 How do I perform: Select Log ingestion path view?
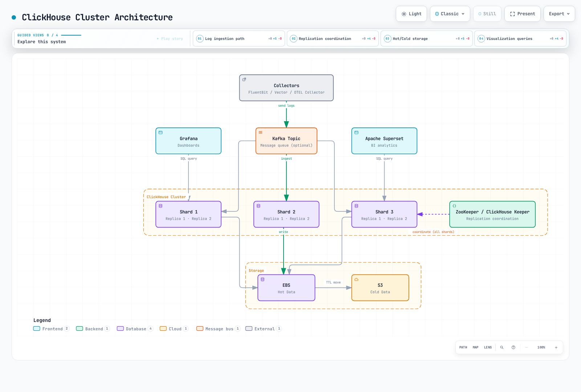[x=239, y=38]
